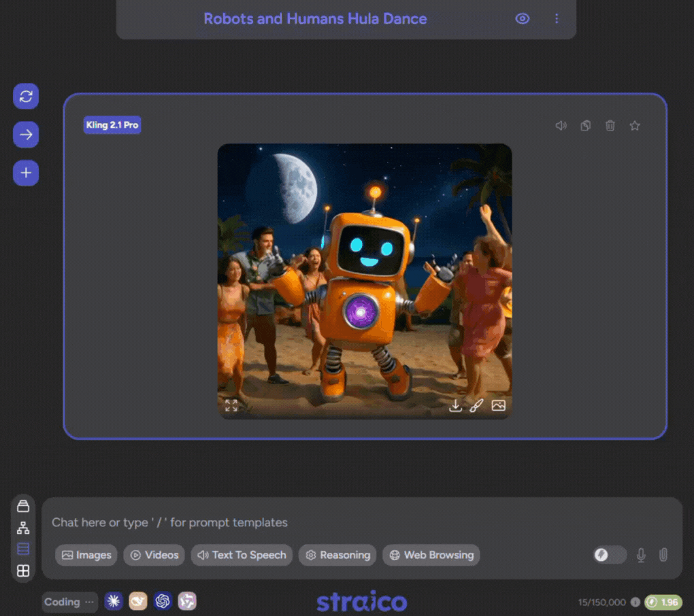The width and height of the screenshot is (694, 616).
Task: Click the picture icon on image corner
Action: 498,405
